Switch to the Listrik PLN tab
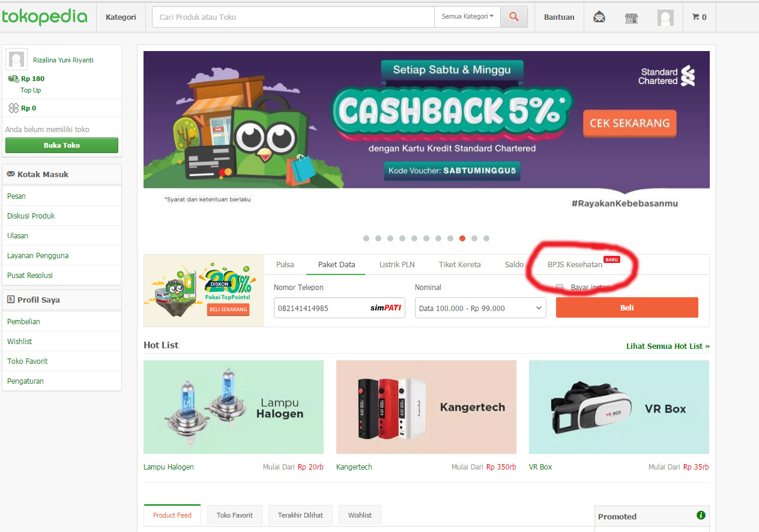The image size is (759, 532). click(x=397, y=264)
